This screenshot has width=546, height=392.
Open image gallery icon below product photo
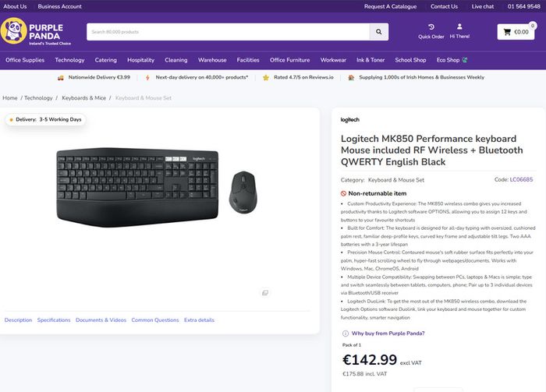265,293
